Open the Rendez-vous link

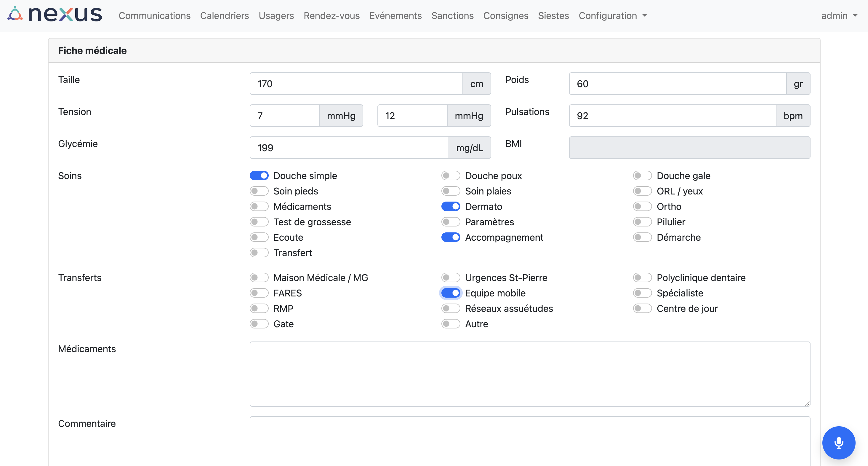(331, 15)
